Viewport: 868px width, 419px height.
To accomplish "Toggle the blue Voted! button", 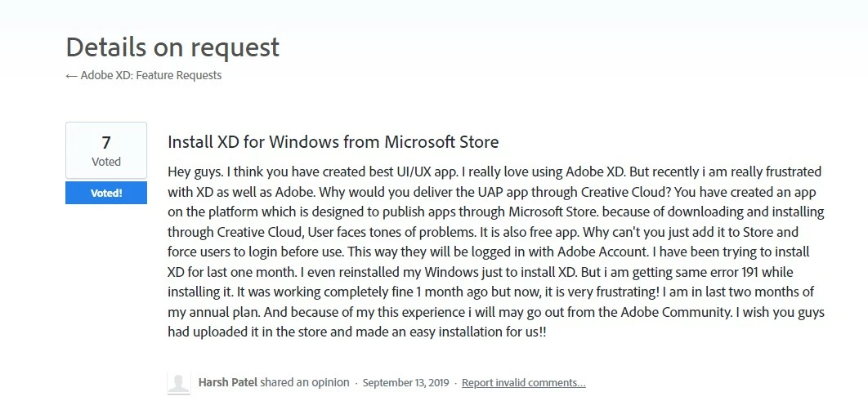I will (x=106, y=193).
